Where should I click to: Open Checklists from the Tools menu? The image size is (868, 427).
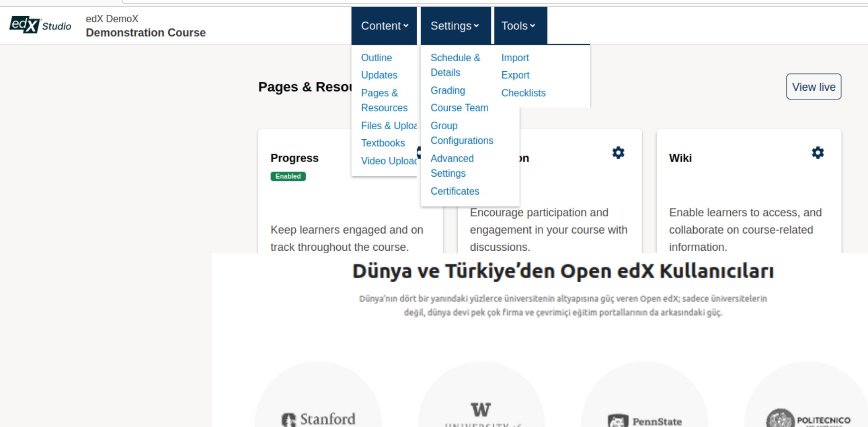pyautogui.click(x=523, y=93)
